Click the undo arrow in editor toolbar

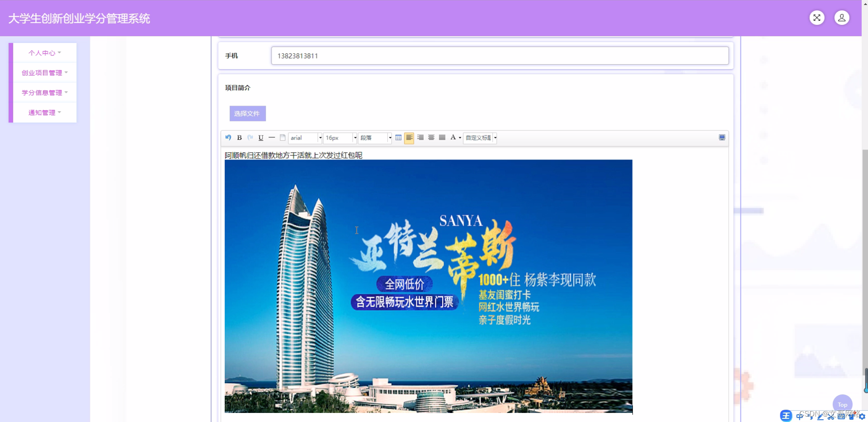[x=228, y=138]
